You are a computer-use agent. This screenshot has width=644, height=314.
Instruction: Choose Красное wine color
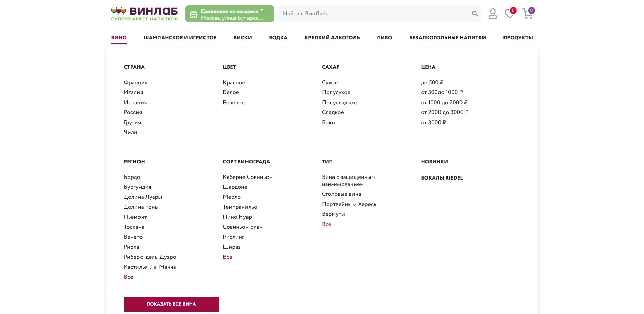tap(234, 83)
